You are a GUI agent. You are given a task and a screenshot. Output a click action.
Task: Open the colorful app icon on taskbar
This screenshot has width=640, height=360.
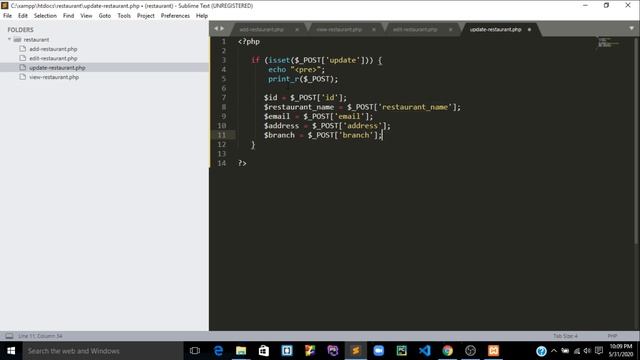tap(310, 351)
